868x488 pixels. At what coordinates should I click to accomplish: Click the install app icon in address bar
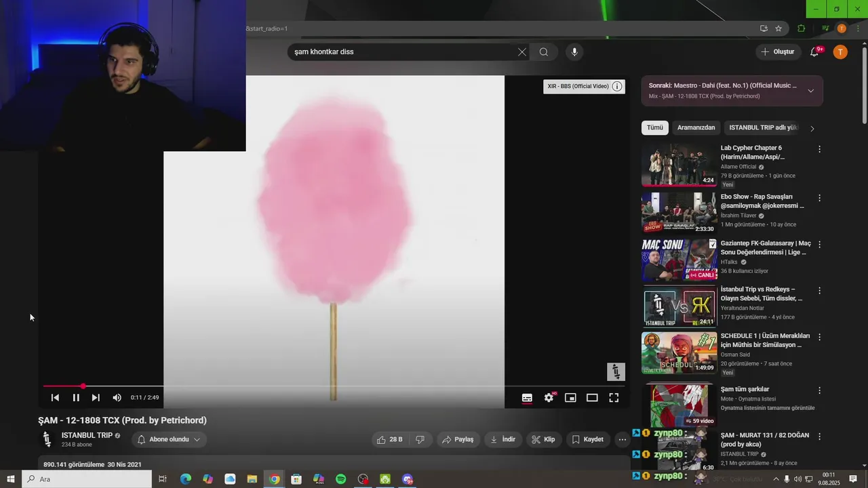764,28
